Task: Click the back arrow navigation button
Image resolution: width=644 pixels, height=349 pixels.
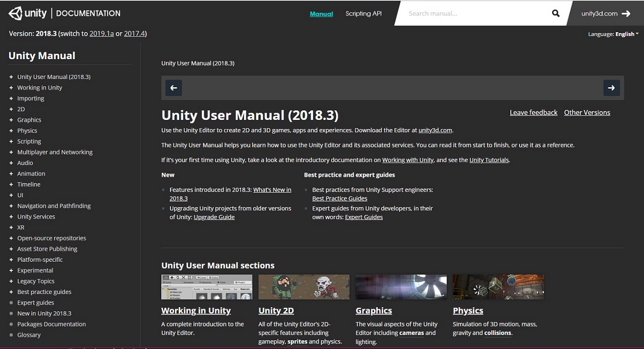Action: point(174,88)
